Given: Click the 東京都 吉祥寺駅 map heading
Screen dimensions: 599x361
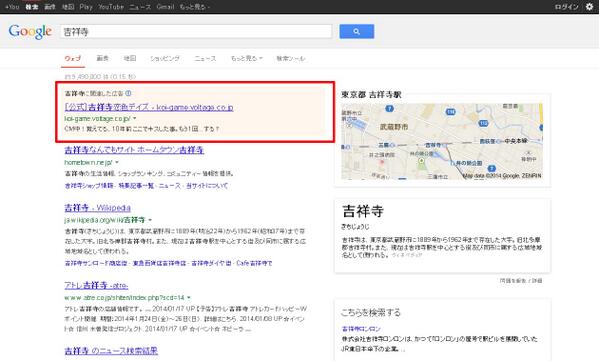Looking at the screenshot, I should tap(371, 94).
